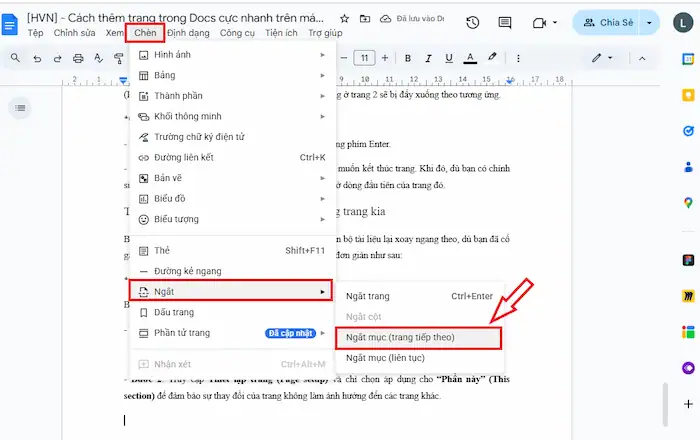Expand the Hình ảnh submenu
Image resolution: width=700 pixels, height=440 pixels.
232,54
